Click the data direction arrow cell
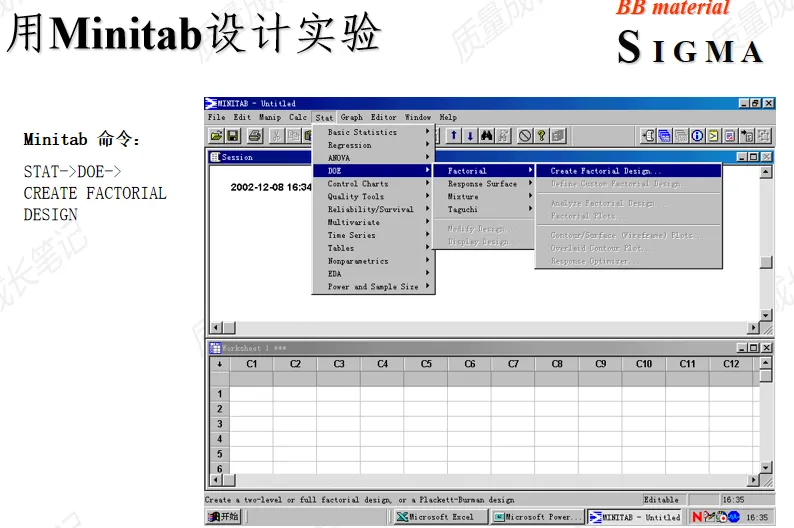The width and height of the screenshot is (794, 528). [x=219, y=364]
